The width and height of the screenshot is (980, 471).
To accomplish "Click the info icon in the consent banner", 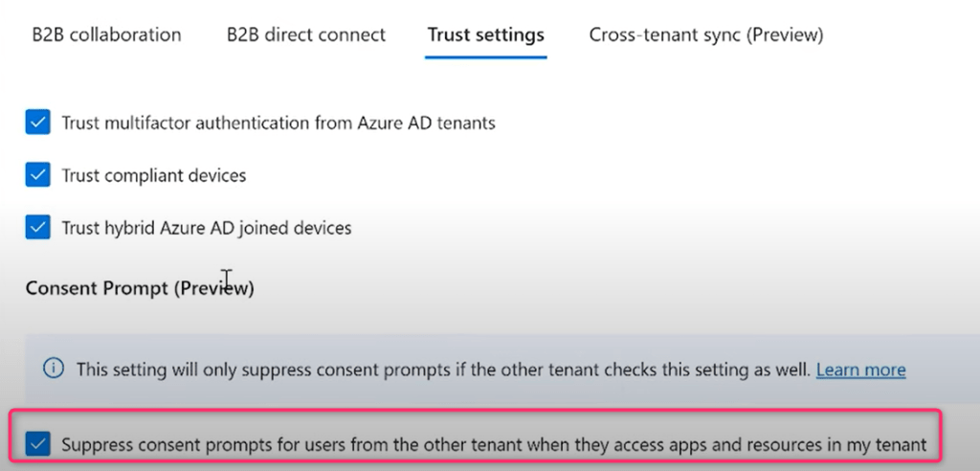I will (55, 369).
